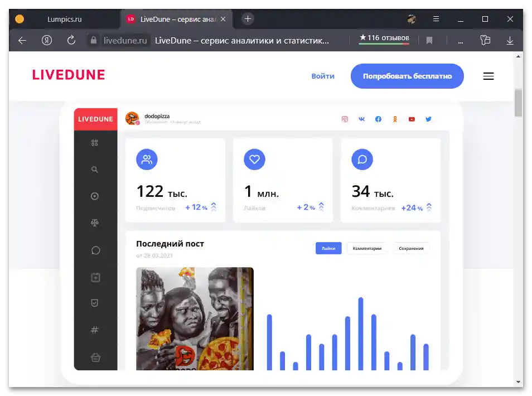Screen dimensions: 532x396
Task: Select the Instagram network icon
Action: pyautogui.click(x=345, y=119)
